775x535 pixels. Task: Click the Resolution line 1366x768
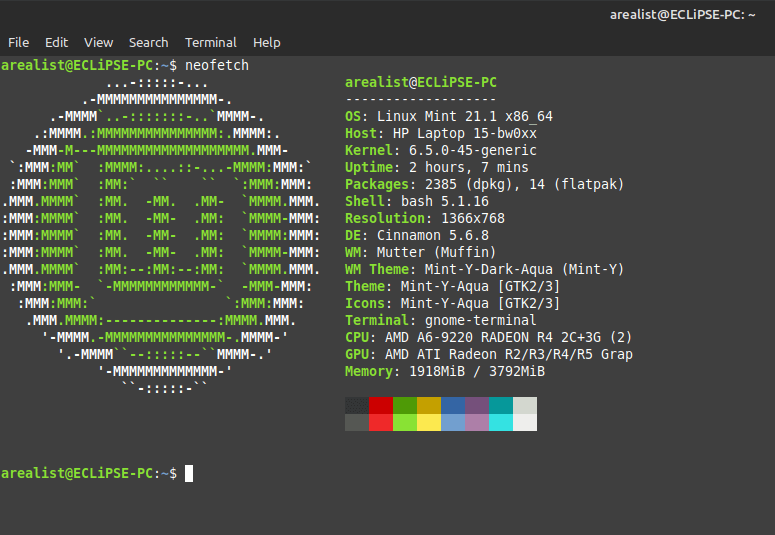click(425, 219)
